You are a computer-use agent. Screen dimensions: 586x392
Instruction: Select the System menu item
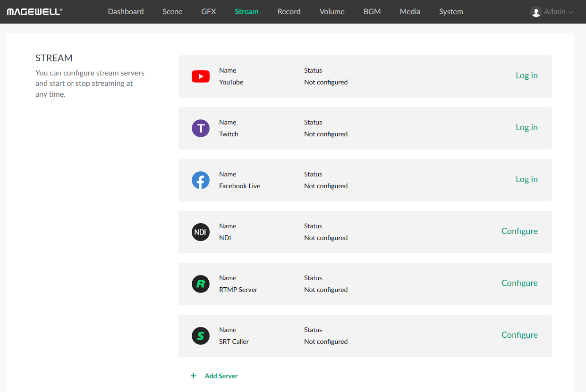click(x=451, y=11)
